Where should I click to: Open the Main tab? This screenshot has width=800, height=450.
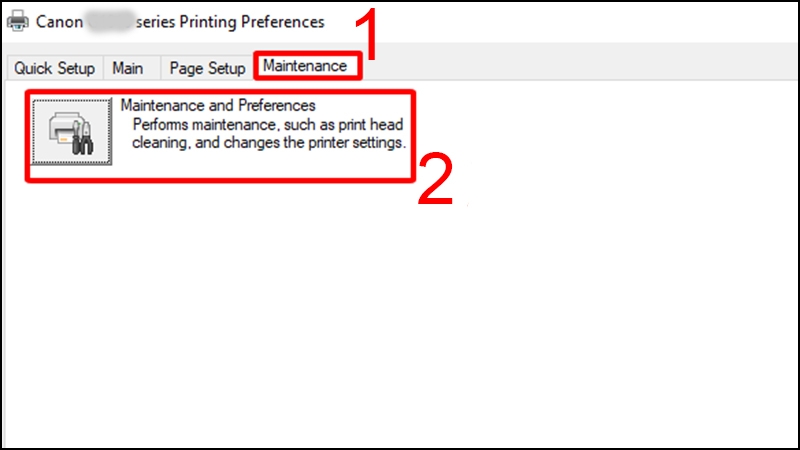tap(127, 68)
